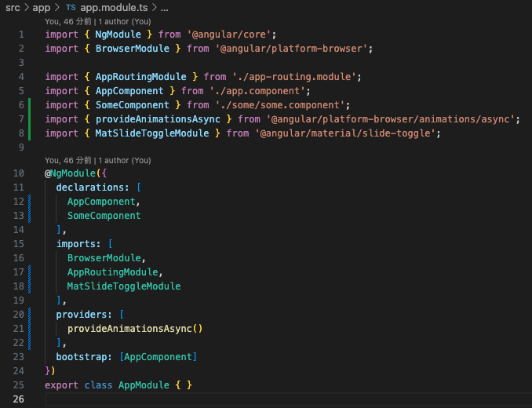Select line number 10 in the gutter
532x408 pixels.
click(x=18, y=173)
